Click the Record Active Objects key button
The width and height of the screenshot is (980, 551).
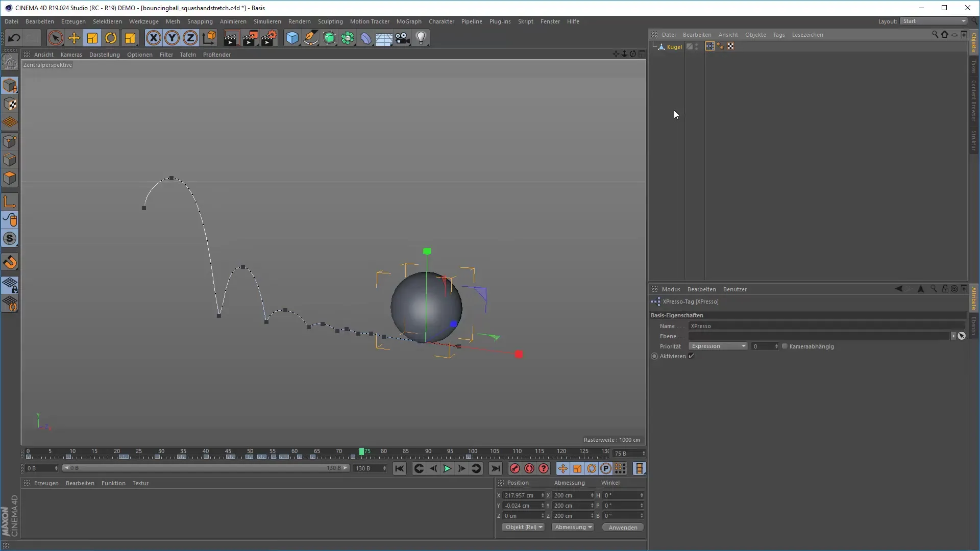(x=515, y=468)
